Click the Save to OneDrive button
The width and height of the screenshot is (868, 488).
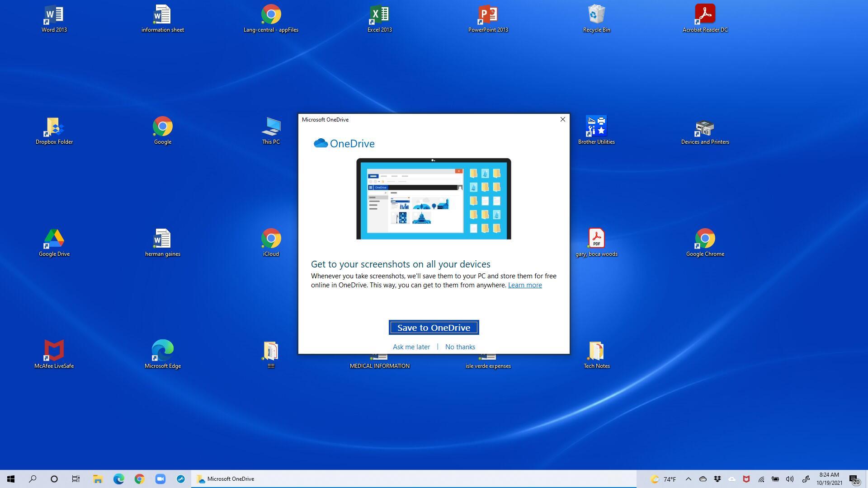click(434, 328)
